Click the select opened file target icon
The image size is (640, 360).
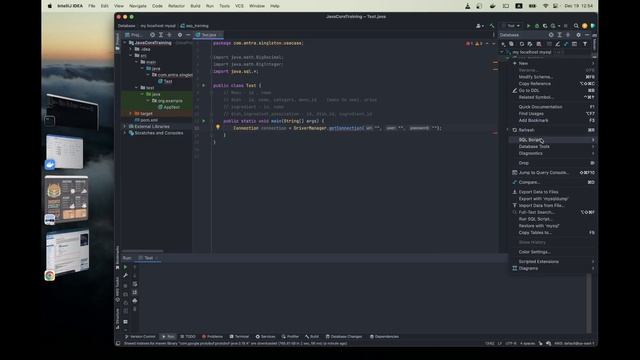(x=152, y=35)
